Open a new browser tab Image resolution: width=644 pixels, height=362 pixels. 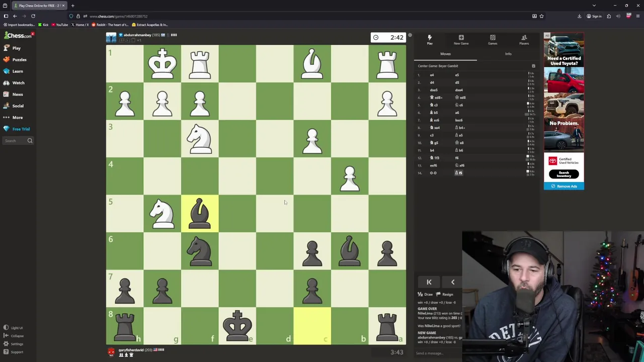pyautogui.click(x=72, y=6)
